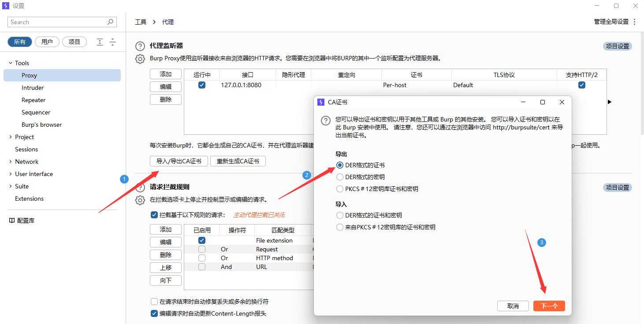Viewport: 644px width, 324px height.
Task: Click 下一个 button in the dialog
Action: click(549, 306)
